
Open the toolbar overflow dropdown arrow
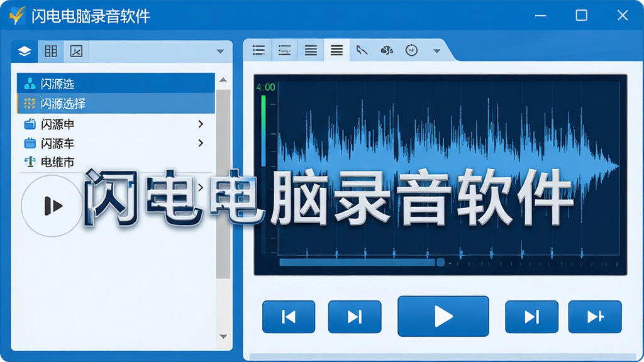coord(436,52)
